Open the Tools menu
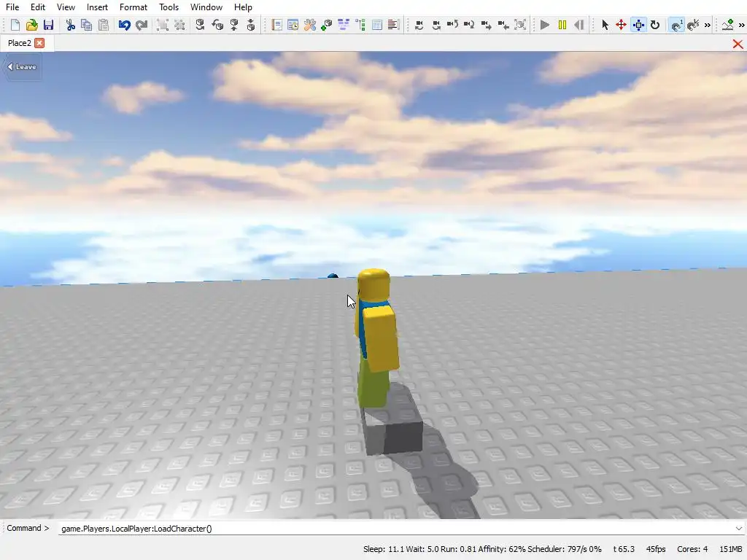This screenshot has height=560, width=747. coord(169,7)
